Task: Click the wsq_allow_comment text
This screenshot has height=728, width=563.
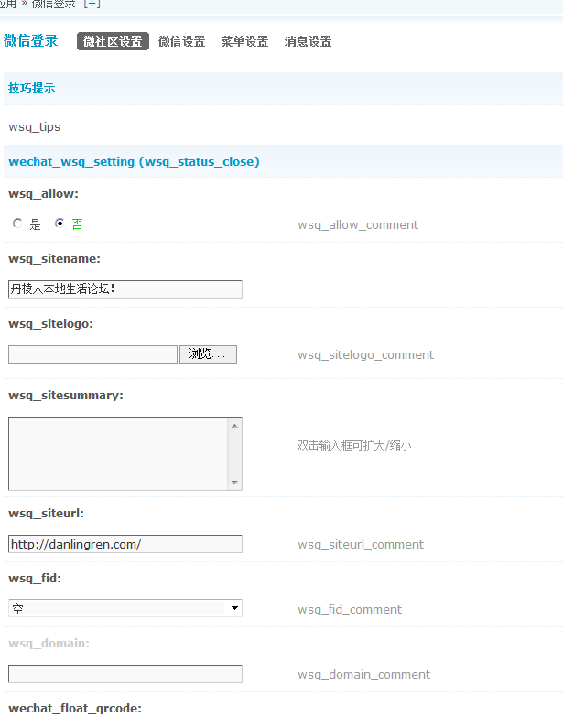Action: pyautogui.click(x=358, y=224)
